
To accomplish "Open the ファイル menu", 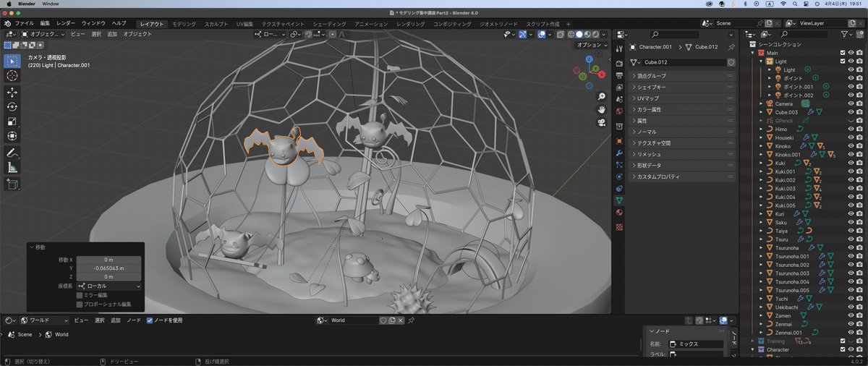I will click(24, 24).
